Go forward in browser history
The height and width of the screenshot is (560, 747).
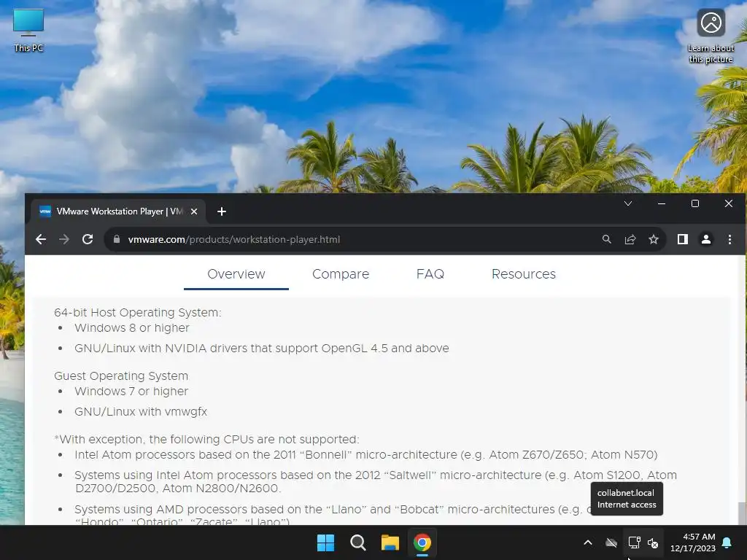(64, 239)
